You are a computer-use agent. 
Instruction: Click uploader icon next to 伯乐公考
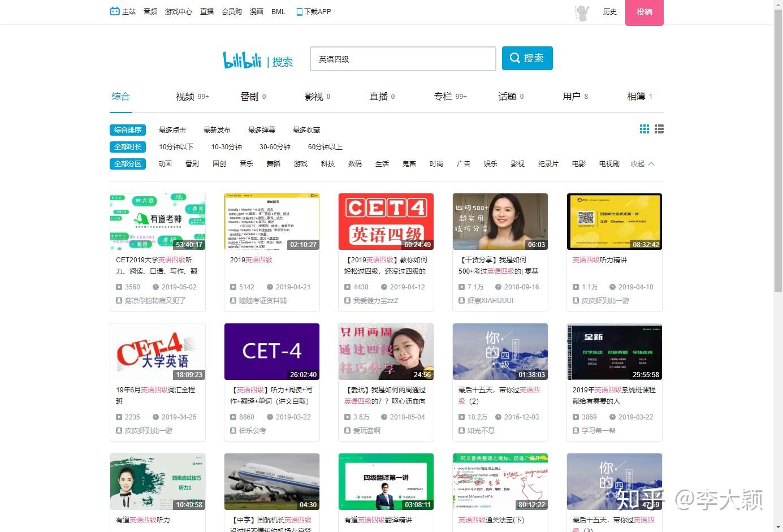click(x=233, y=431)
